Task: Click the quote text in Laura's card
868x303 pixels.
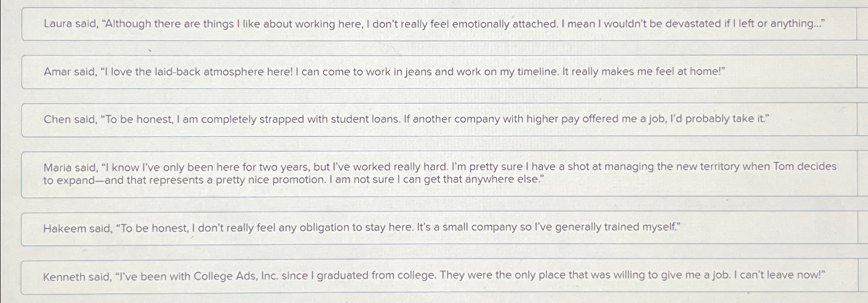Action: pyautogui.click(x=434, y=24)
